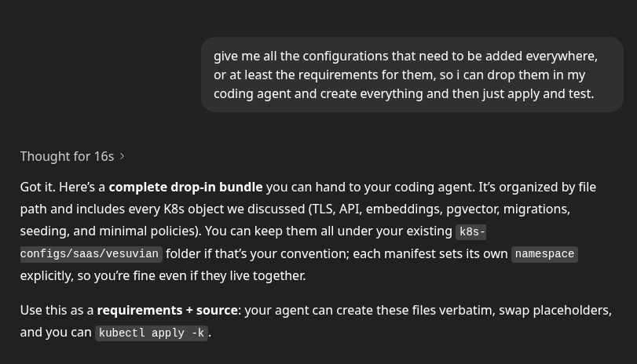Click the user message bubble
Screen dimensions: 637x364
pos(412,75)
